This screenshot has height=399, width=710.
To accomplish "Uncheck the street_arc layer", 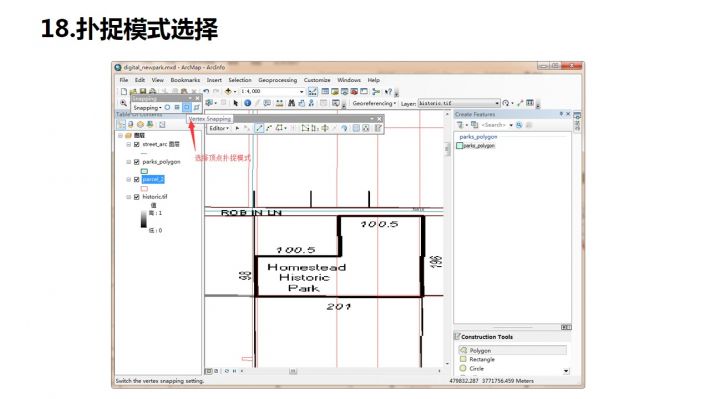I will (136, 144).
